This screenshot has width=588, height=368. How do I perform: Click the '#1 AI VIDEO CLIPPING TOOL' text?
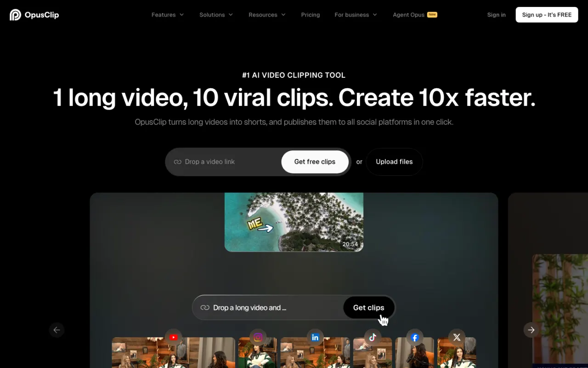(294, 75)
